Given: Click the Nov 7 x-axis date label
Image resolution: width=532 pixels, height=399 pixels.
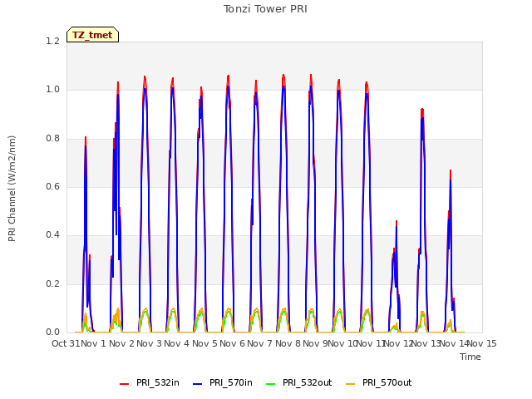Looking at the screenshot, I should pos(260,343).
